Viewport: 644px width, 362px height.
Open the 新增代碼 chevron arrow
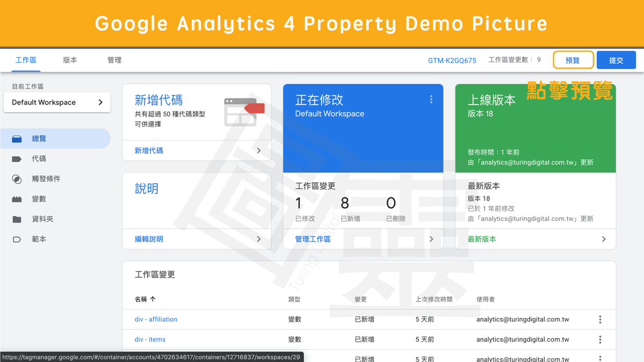259,151
